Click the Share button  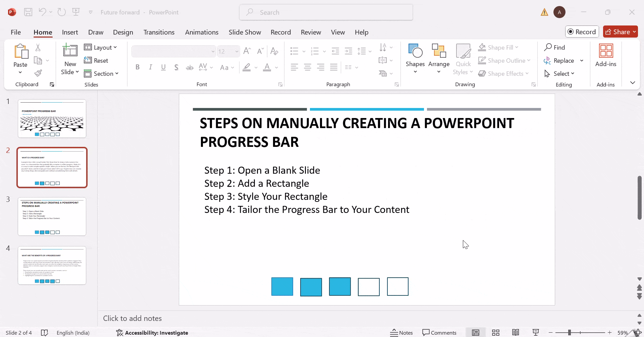click(x=620, y=32)
